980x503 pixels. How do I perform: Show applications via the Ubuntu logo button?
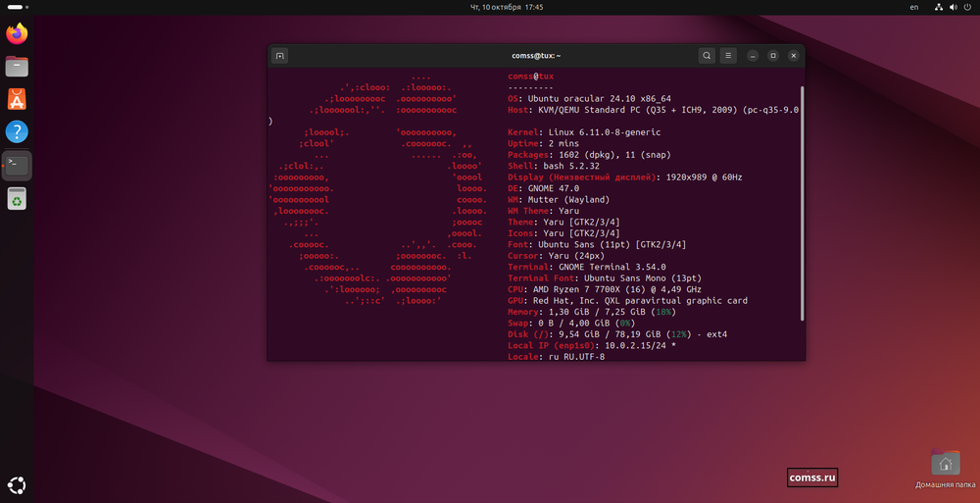click(x=17, y=484)
